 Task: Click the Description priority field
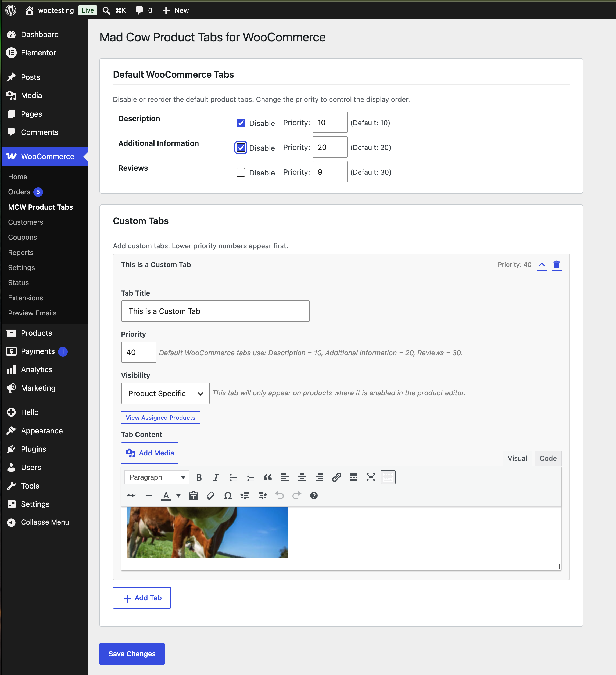tap(330, 123)
